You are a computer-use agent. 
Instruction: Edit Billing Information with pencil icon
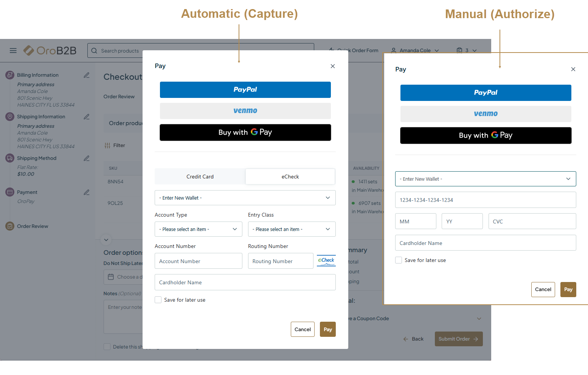tap(87, 75)
